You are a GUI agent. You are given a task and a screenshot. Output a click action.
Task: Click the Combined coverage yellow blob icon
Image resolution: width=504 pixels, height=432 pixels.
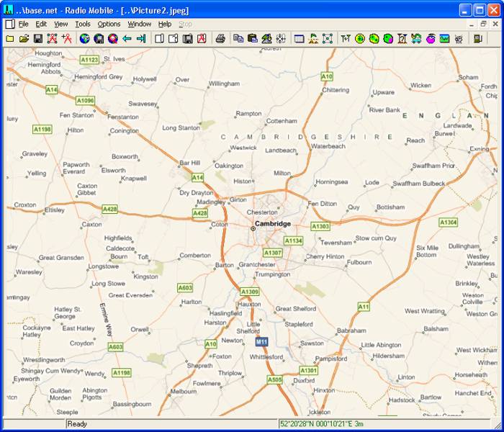coord(374,39)
